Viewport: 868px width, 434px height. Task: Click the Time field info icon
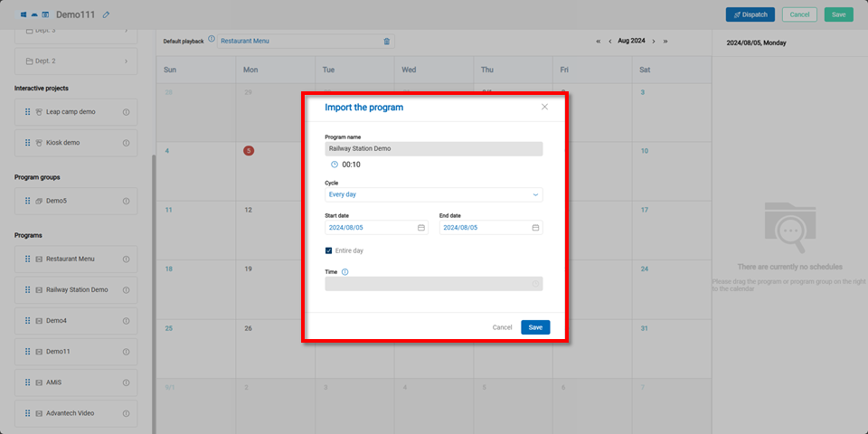(345, 271)
